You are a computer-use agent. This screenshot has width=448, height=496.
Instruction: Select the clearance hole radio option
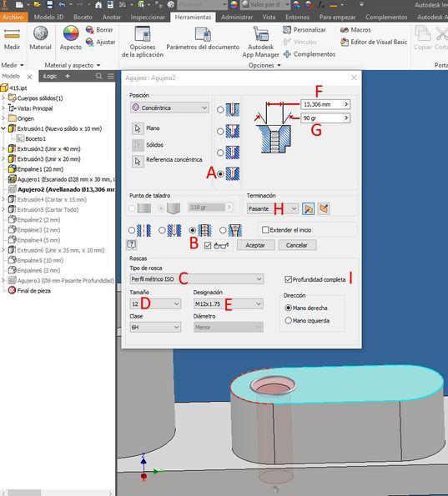(162, 230)
